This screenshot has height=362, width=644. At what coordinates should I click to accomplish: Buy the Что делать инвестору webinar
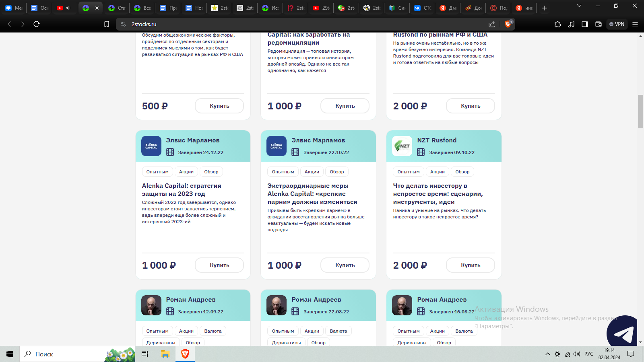[471, 265]
